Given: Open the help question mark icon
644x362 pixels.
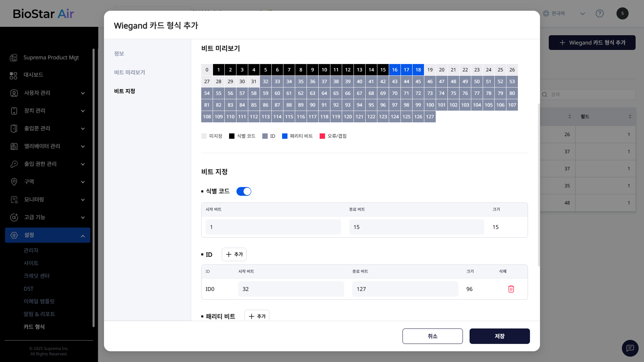Looking at the screenshot, I should (x=599, y=13).
